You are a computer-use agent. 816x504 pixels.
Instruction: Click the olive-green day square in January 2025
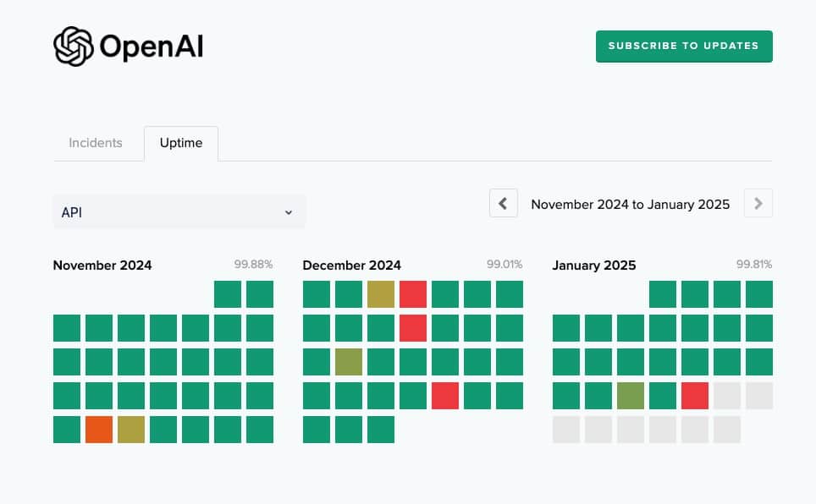pos(631,396)
